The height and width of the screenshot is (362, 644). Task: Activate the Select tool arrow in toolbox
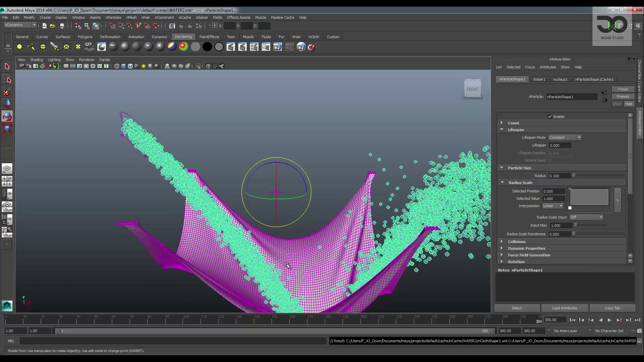point(7,66)
